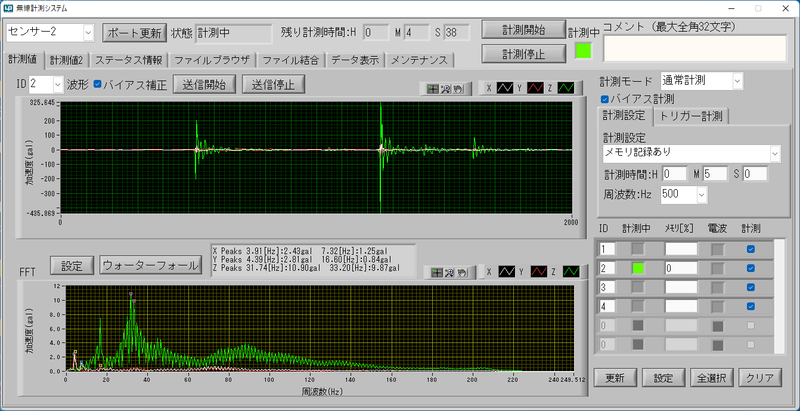Click the 計測時間 M field showing 5

click(x=715, y=173)
